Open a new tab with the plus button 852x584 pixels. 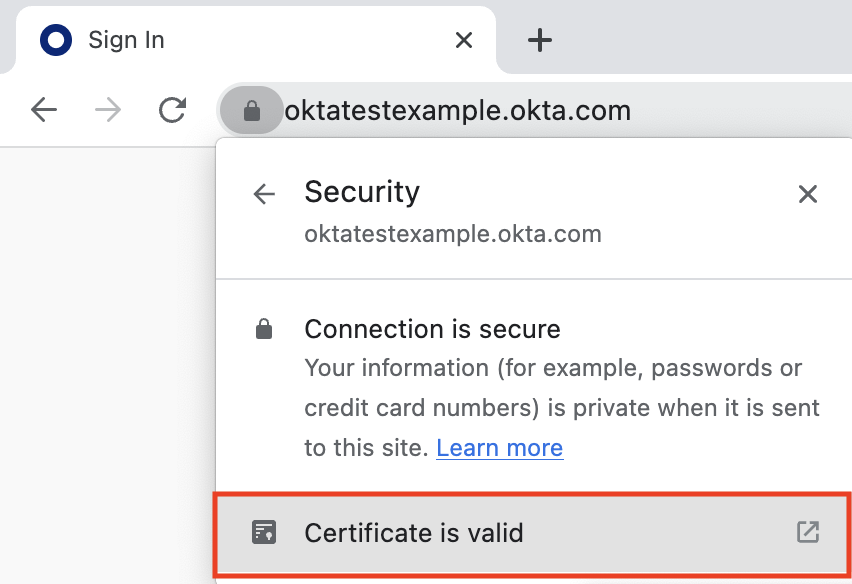(x=540, y=40)
